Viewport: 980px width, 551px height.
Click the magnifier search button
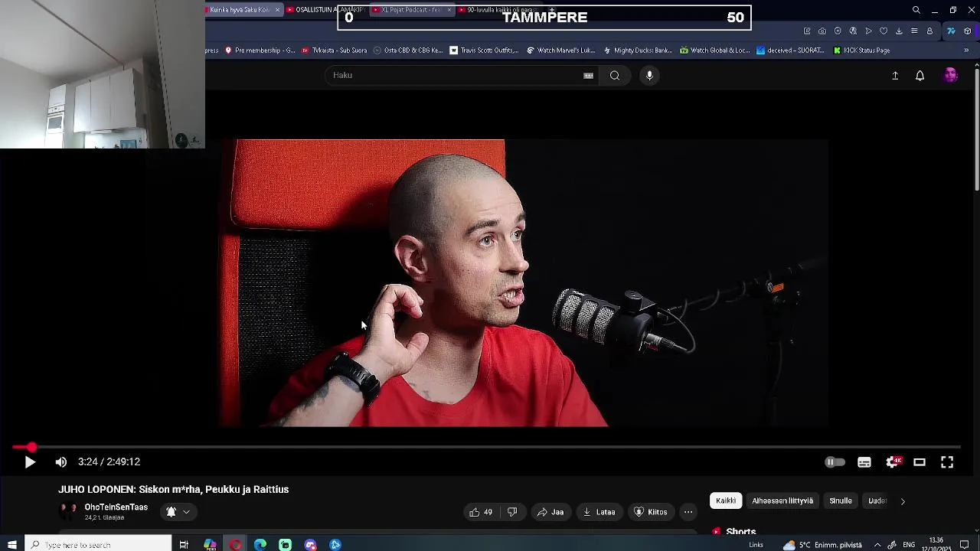click(x=615, y=76)
